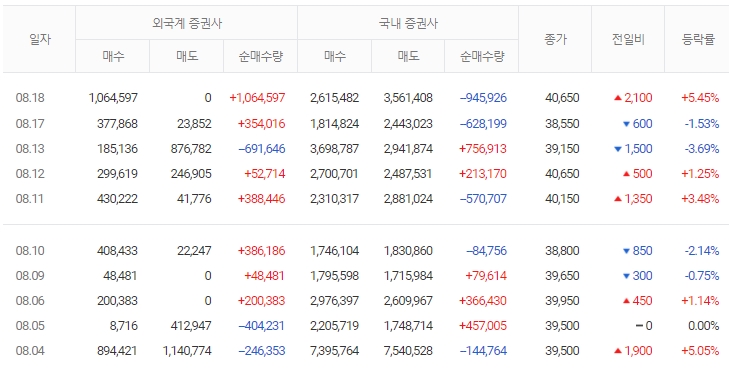Select the 08.10 date cell
729x371 pixels.
click(30, 251)
